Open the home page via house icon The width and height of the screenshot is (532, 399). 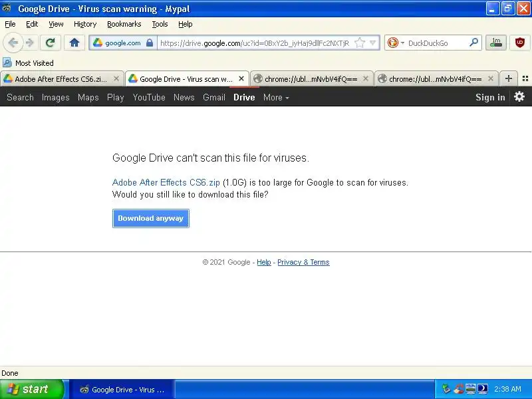pos(74,43)
